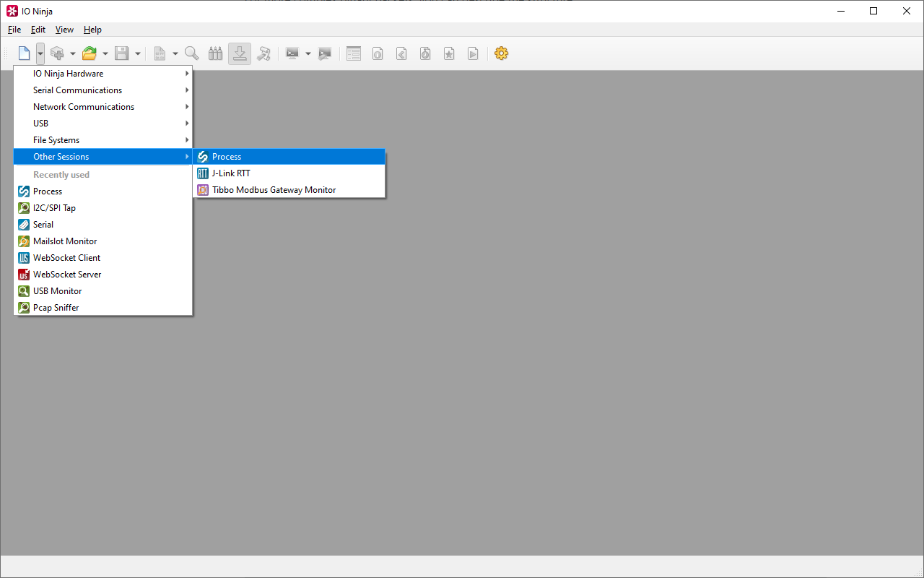Image resolution: width=924 pixels, height=578 pixels.
Task: Click the save floppy disk icon
Action: point(121,53)
